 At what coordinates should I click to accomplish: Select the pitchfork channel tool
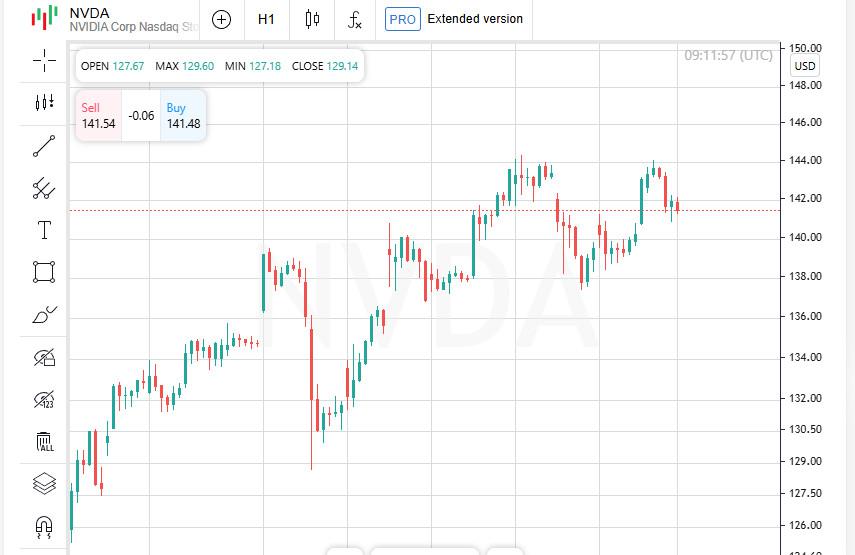tap(44, 188)
